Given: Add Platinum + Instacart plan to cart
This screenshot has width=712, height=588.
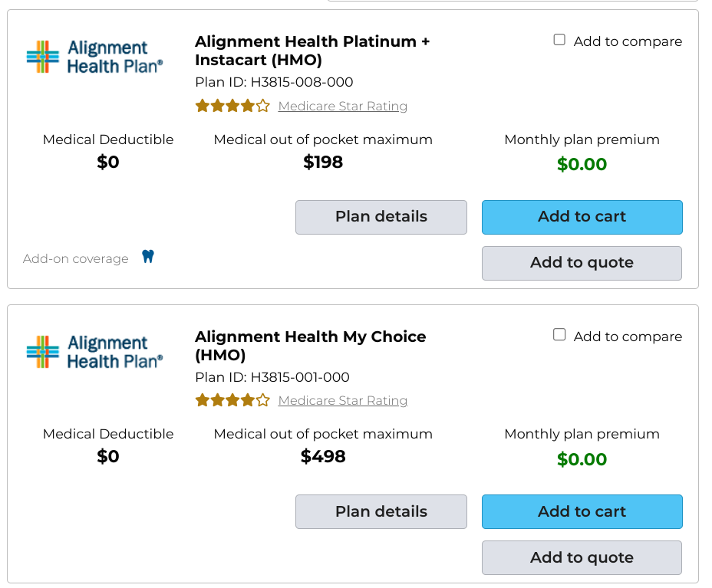Looking at the screenshot, I should 582,217.
